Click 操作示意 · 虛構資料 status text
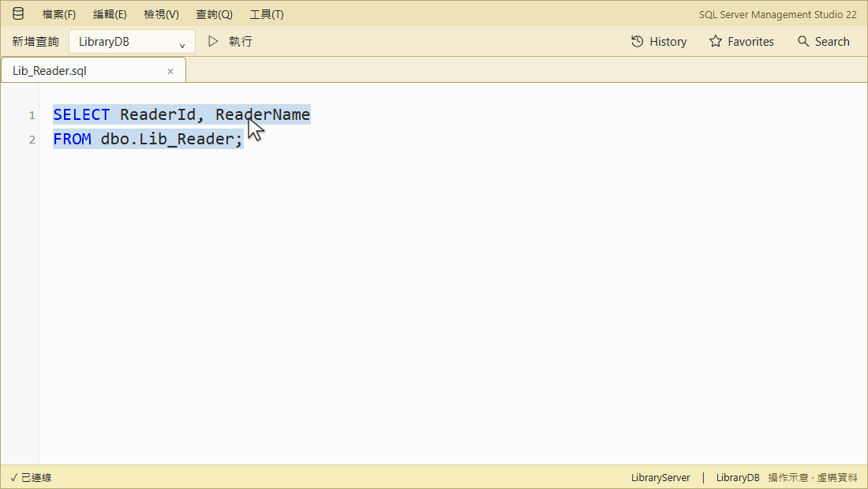Screen dimensions: 868x489 [x=813, y=477]
